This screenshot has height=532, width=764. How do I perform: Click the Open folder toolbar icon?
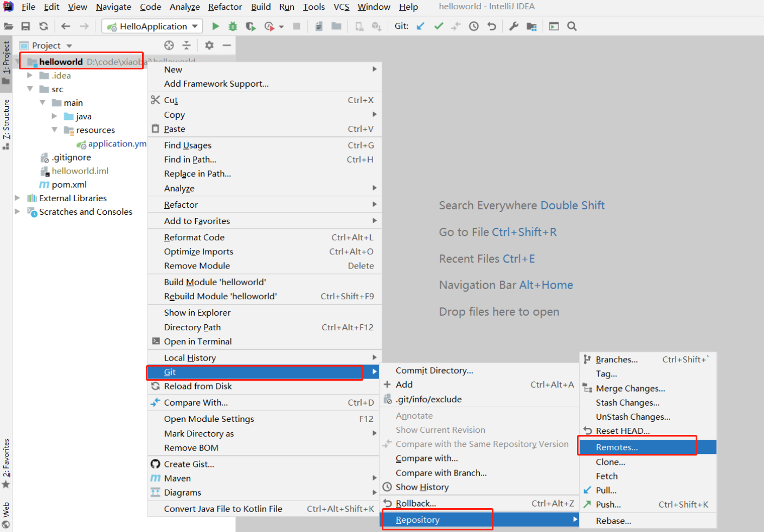[9, 26]
